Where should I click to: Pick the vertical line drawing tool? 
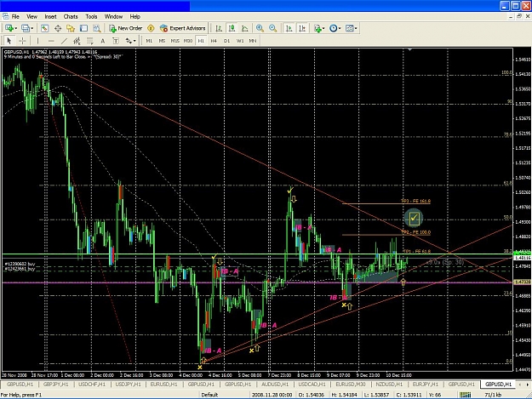click(x=37, y=41)
